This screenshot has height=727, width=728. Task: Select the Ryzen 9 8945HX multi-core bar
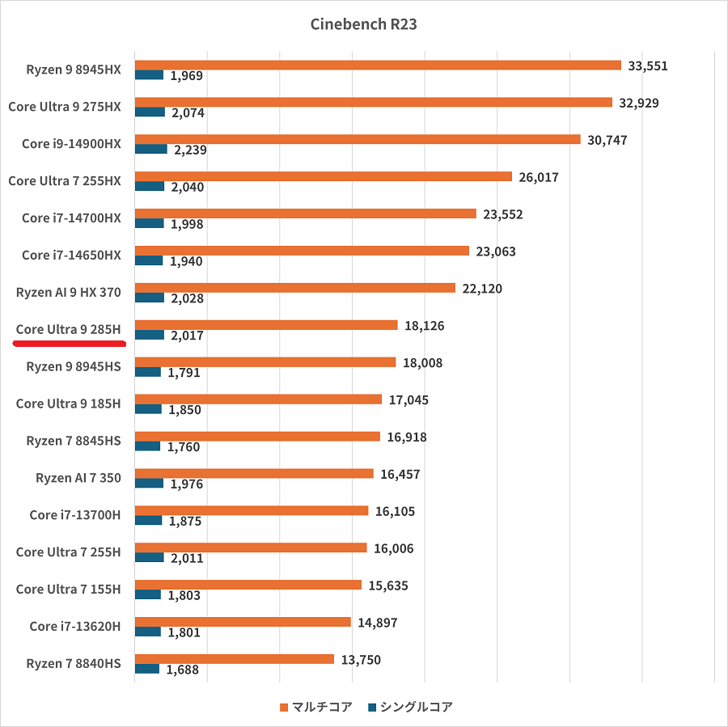377,66
